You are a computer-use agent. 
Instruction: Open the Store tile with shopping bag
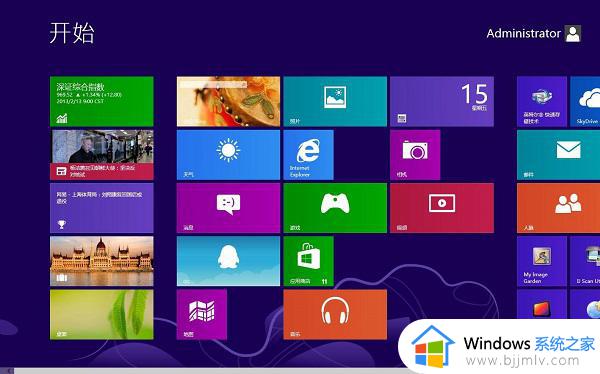308,261
